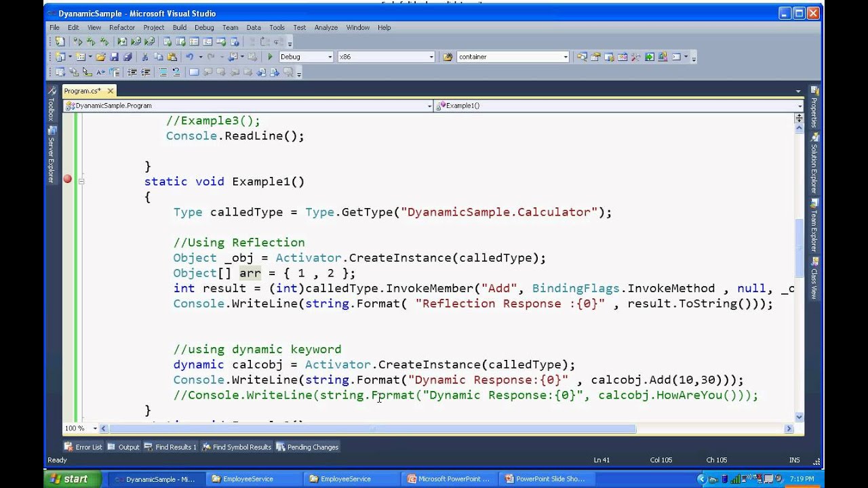The image size is (868, 488).
Task: Click the Add New Item icon
Action: [81, 57]
